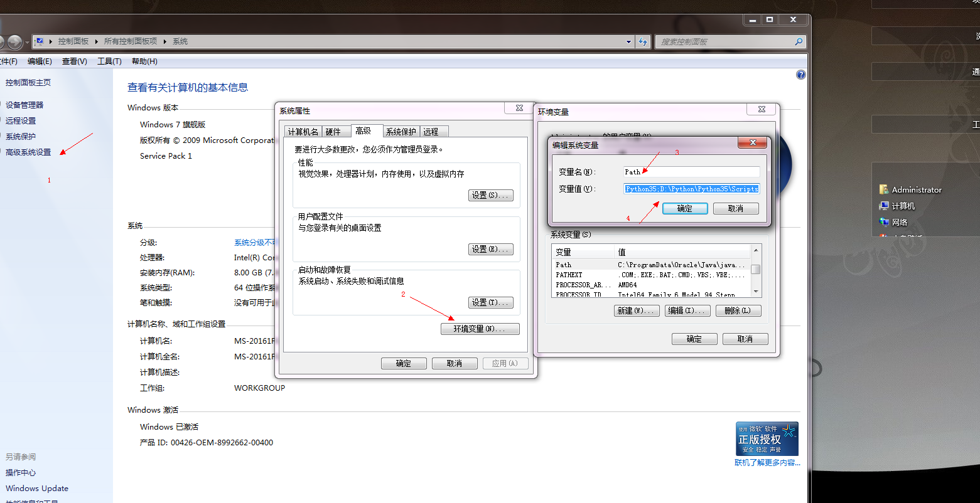Click the 变量值 field with Python35 paths
The image size is (980, 503).
coord(691,189)
